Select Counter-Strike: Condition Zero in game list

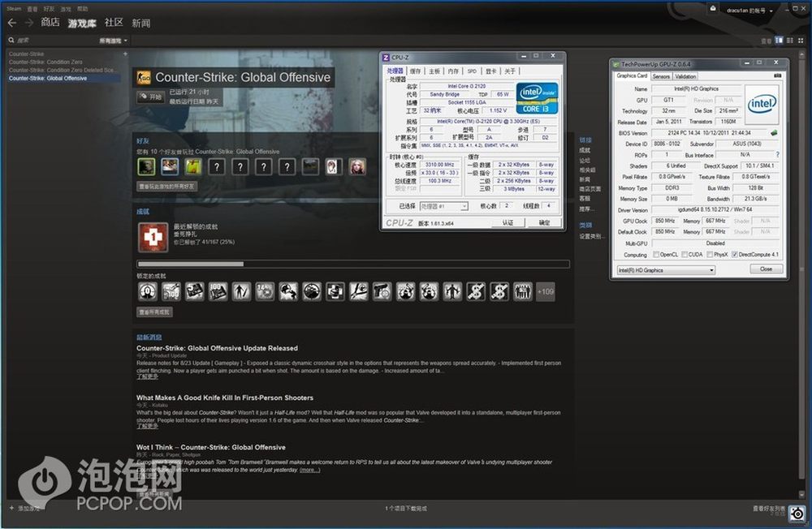[x=45, y=62]
